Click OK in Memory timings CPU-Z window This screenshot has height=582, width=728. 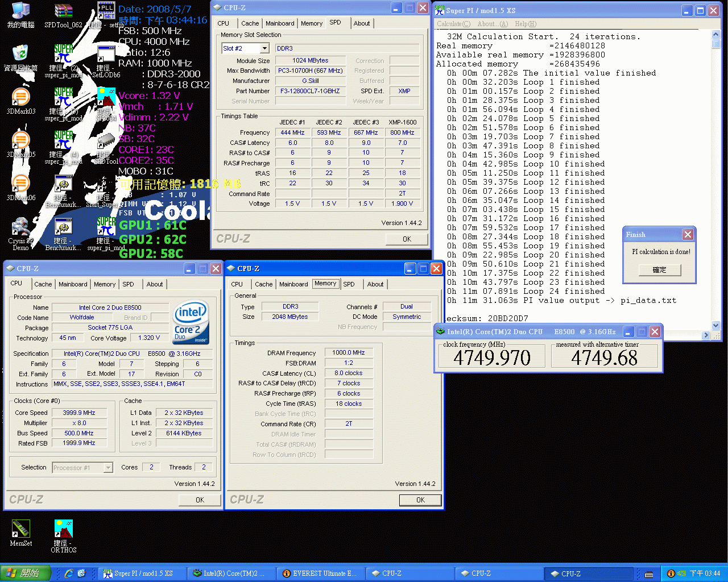(x=420, y=500)
